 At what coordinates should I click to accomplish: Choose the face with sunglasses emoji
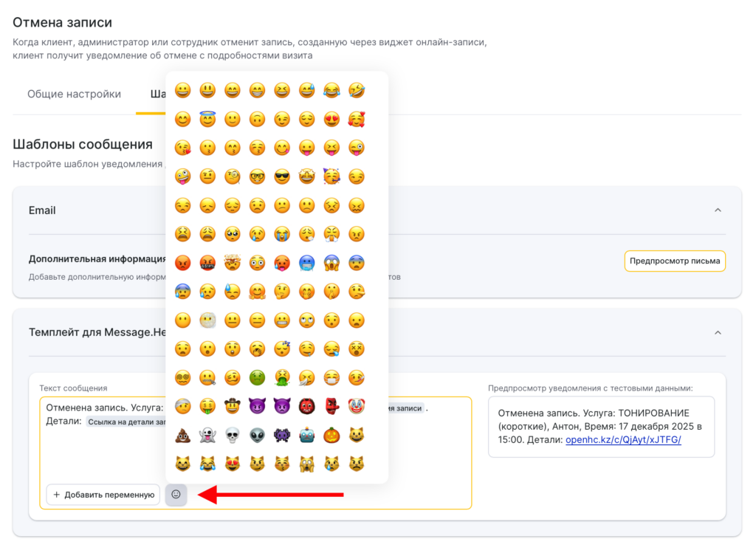pos(282,176)
